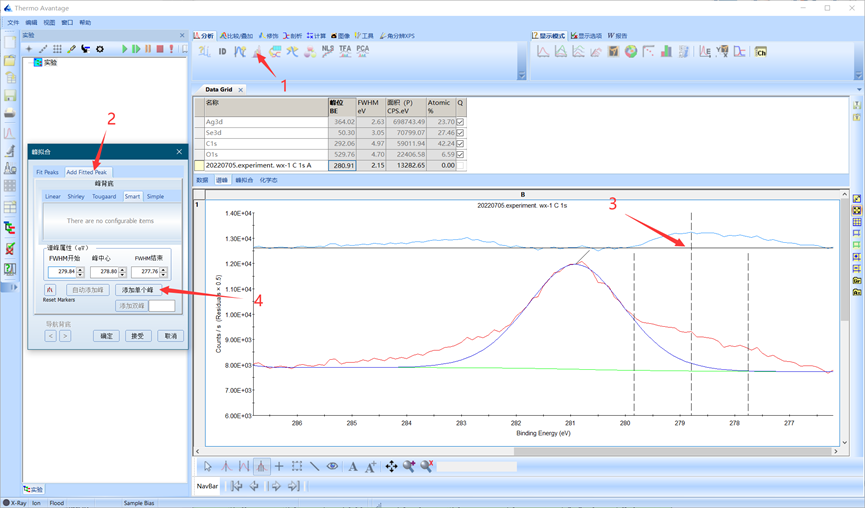Click the ID peak identification icon

222,51
